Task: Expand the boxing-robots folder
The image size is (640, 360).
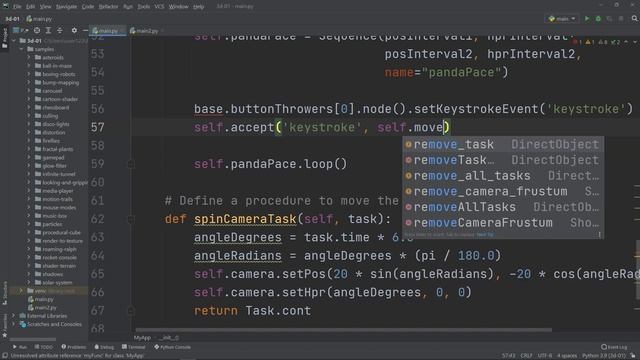Action: point(29,74)
